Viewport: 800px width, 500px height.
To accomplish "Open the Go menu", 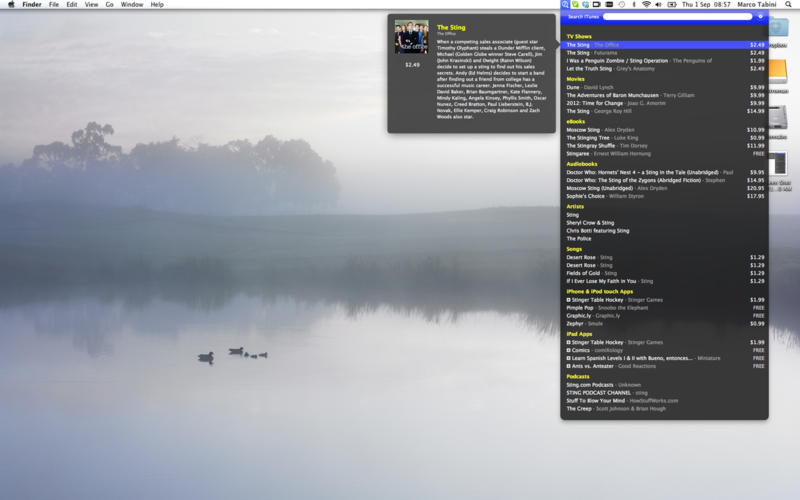I will tap(110, 5).
